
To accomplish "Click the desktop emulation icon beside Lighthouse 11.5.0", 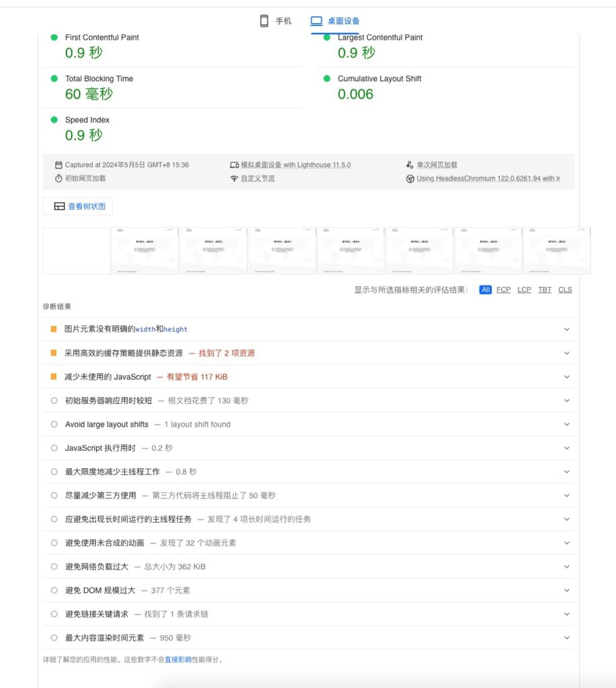I will coord(234,165).
